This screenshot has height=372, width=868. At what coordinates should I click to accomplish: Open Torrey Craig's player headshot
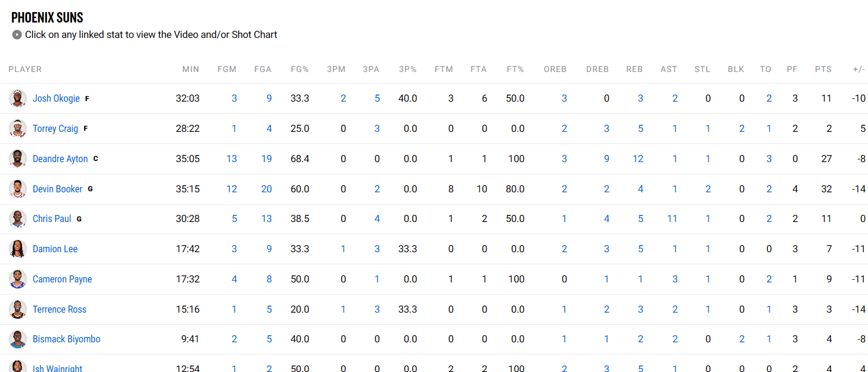pos(18,129)
